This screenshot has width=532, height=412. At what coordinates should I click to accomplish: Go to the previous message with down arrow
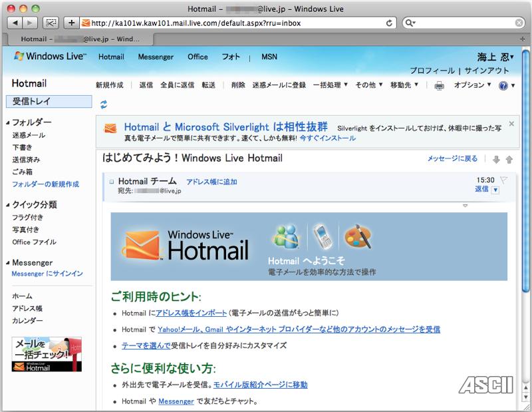496,159
